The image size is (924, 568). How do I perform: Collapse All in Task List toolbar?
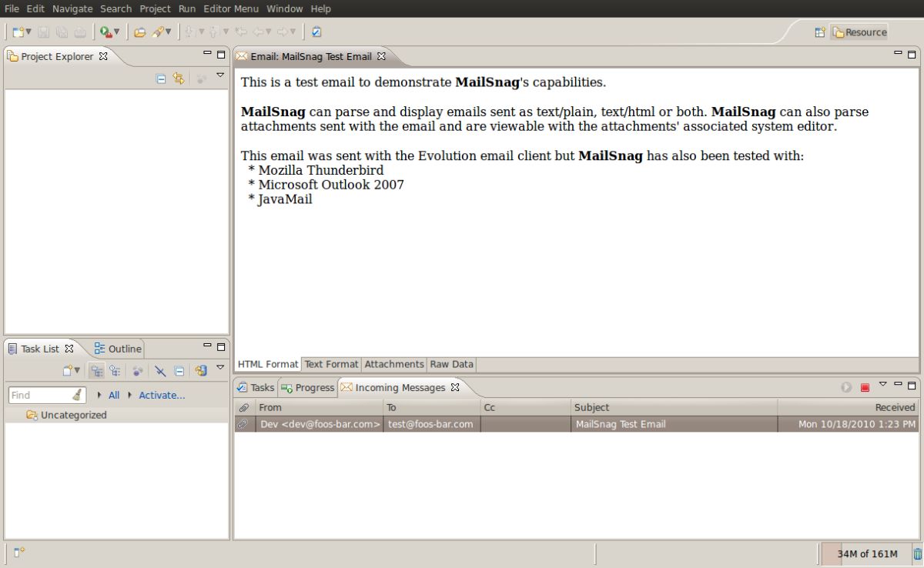179,371
